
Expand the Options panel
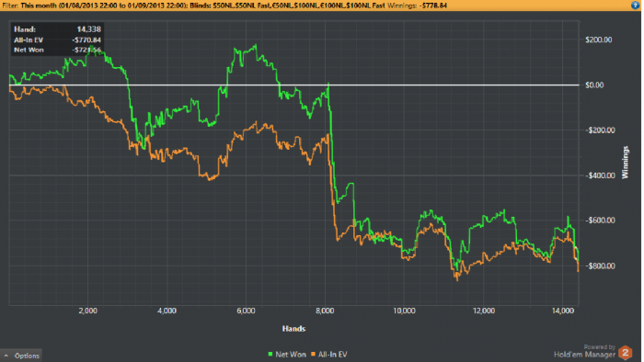[22, 356]
